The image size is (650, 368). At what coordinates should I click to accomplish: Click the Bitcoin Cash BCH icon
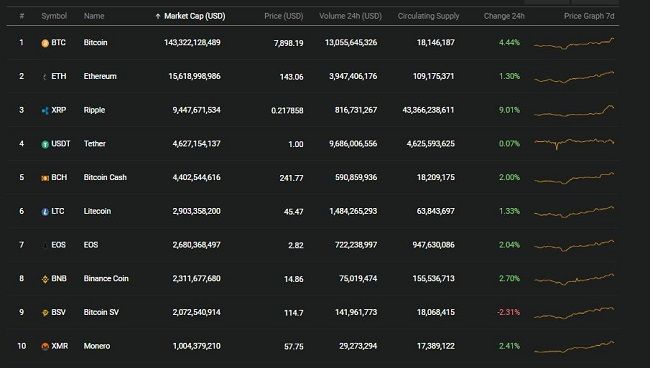45,178
